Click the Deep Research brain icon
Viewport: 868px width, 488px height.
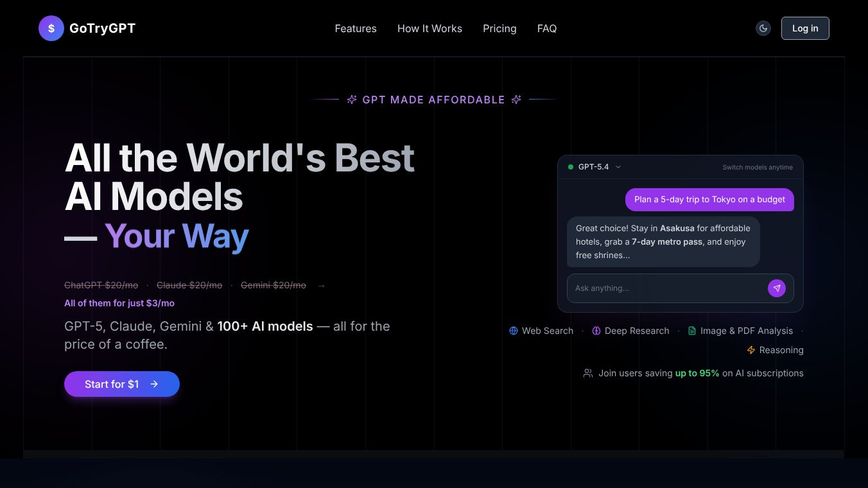(596, 331)
